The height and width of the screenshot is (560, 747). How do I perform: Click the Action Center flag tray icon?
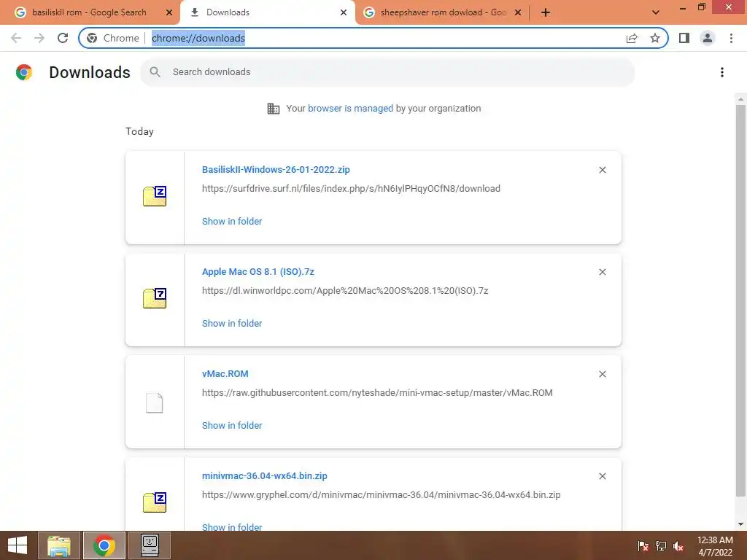[643, 546]
